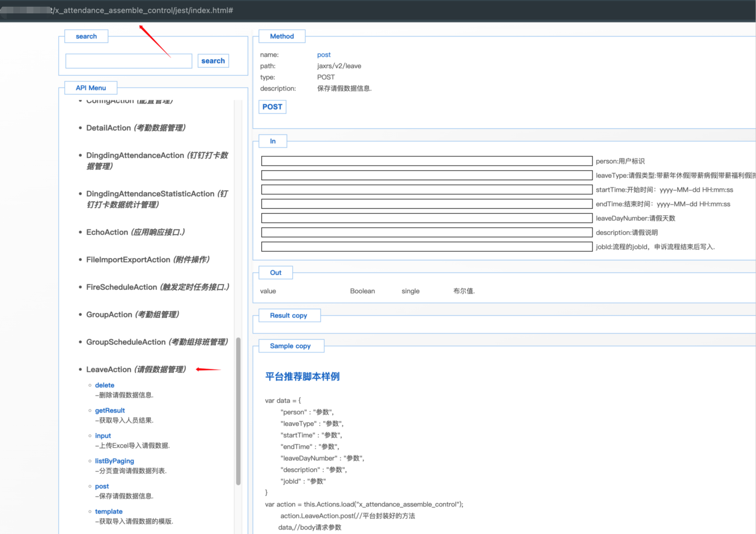
Task: Open getResult method link
Action: [x=110, y=411]
